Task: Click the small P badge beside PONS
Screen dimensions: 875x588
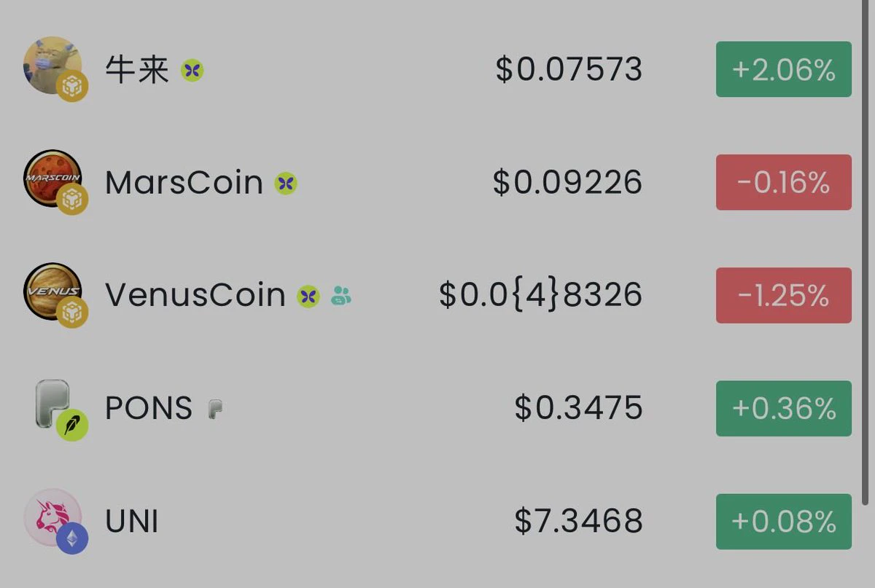Action: coord(215,409)
